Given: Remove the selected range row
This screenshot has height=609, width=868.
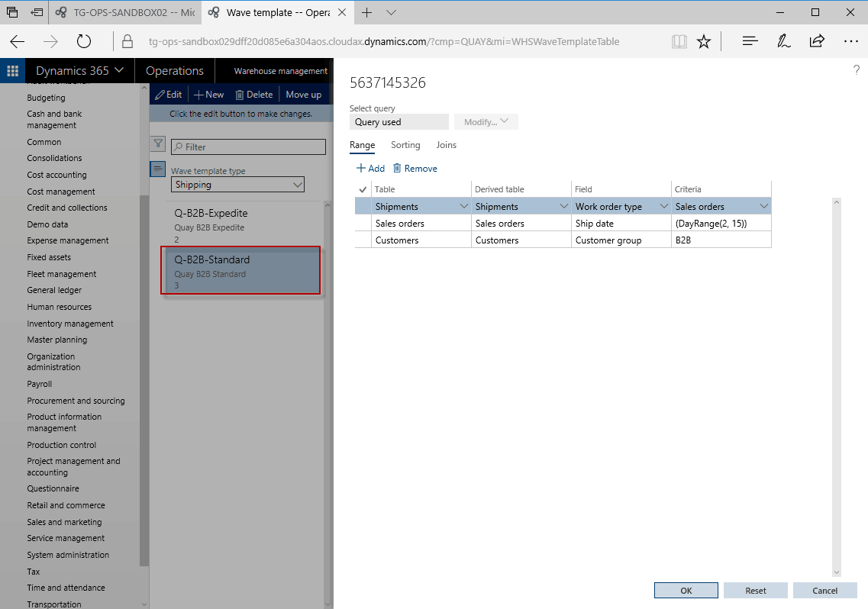Looking at the screenshot, I should 415,169.
